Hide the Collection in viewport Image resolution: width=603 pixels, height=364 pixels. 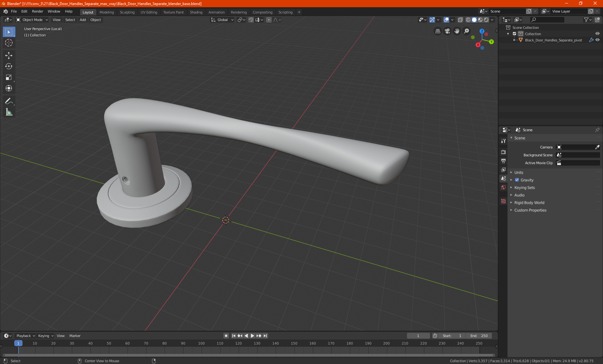coord(597,34)
